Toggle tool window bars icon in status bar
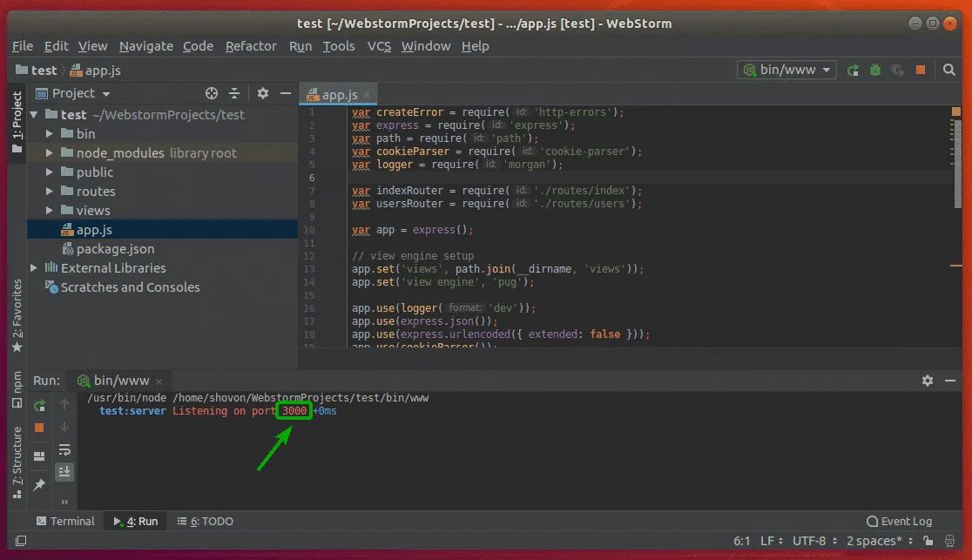This screenshot has width=972, height=560. click(20, 541)
